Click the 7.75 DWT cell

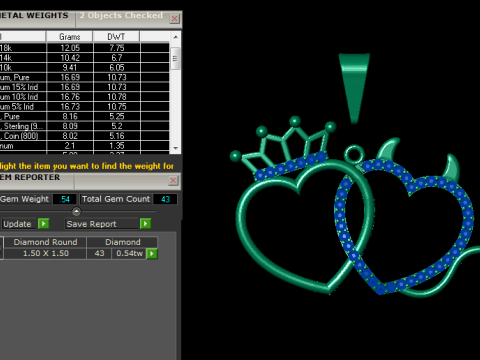coord(117,48)
